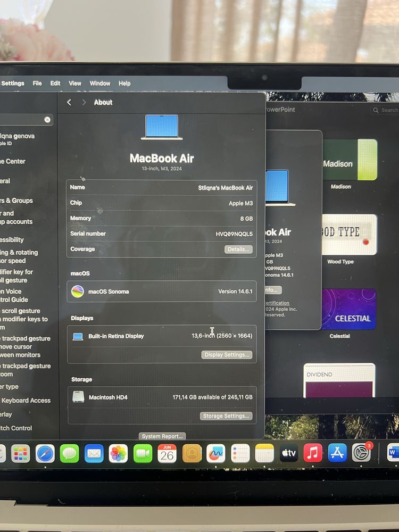Open Display Settings...
399x532 pixels.
[x=227, y=354]
